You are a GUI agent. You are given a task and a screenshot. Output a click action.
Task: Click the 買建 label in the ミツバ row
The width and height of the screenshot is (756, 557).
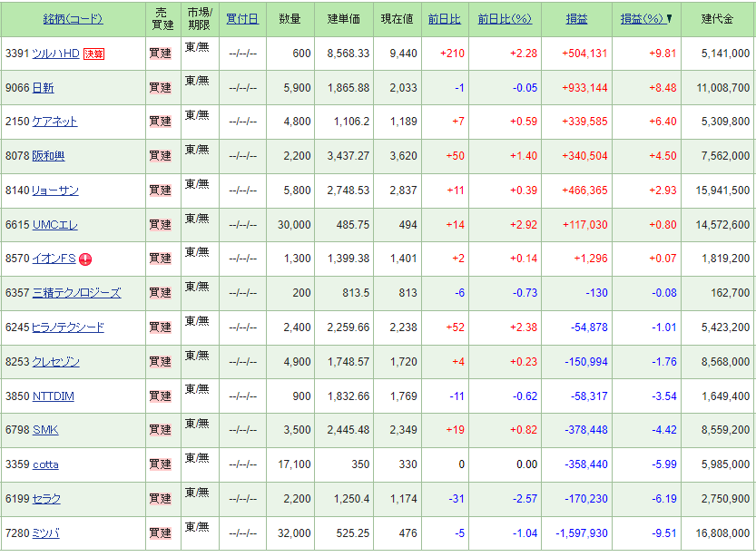[160, 533]
